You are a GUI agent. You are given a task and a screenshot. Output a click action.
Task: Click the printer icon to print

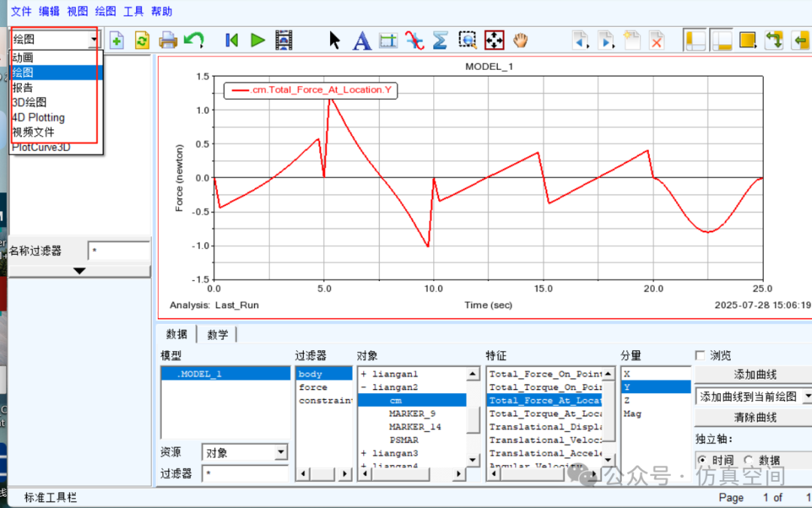coord(168,40)
